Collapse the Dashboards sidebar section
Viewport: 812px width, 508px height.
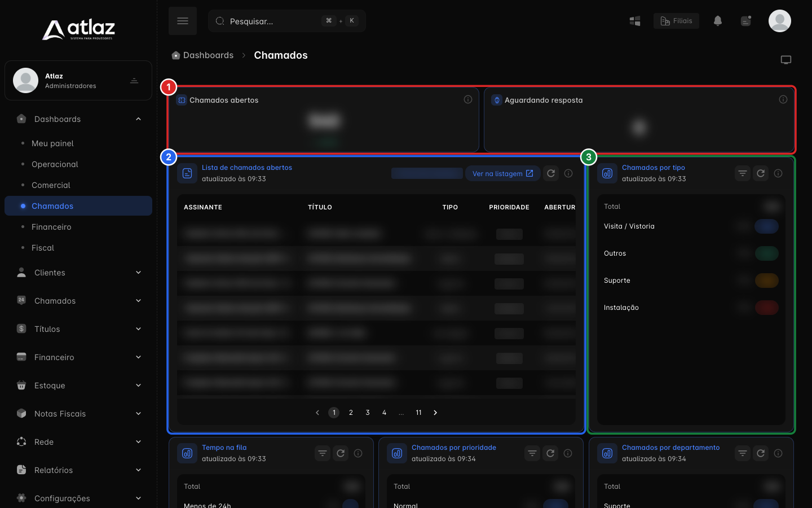coord(138,119)
